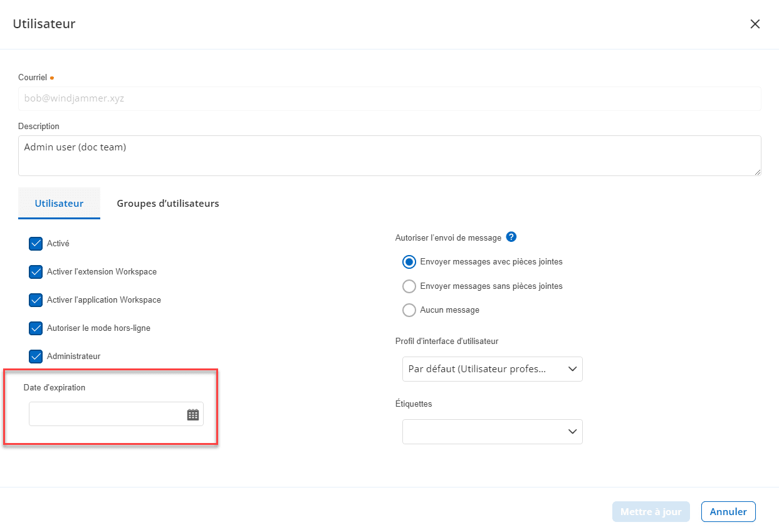779x532 pixels.
Task: Select the Utilisateur tab
Action: point(59,204)
